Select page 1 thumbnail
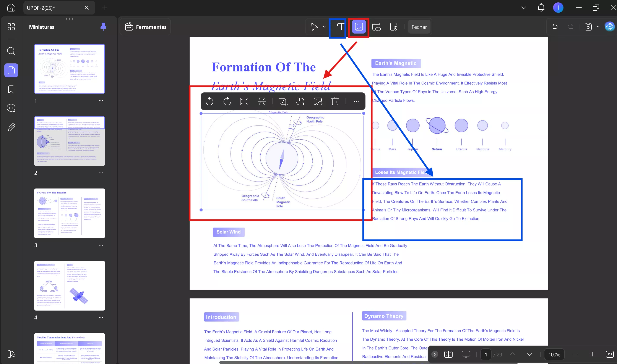The image size is (617, 364). [x=70, y=69]
